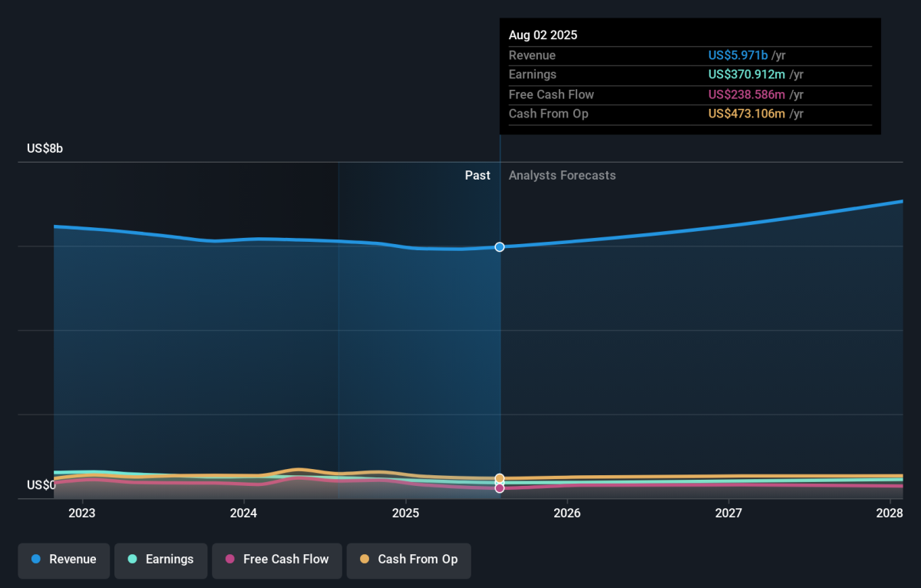Click the US$8b y-axis label
The width and height of the screenshot is (921, 588).
(x=45, y=149)
